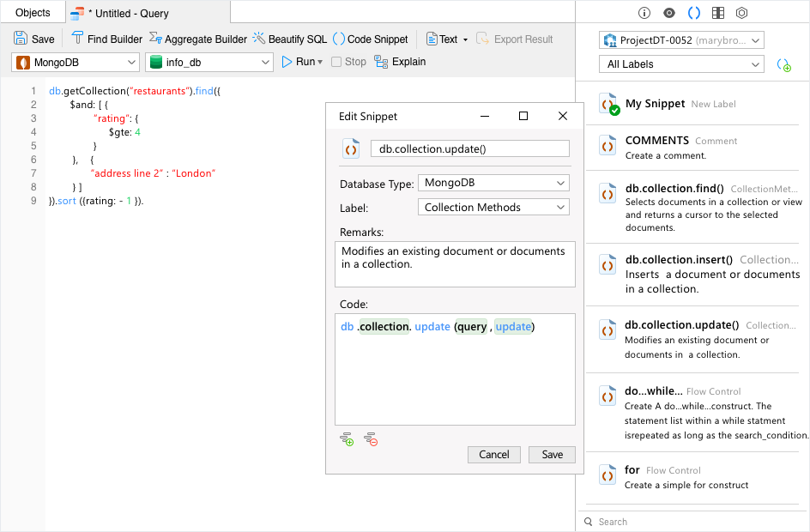Image resolution: width=810 pixels, height=532 pixels.
Task: Open the Text mode dropdown arrow
Action: tap(465, 39)
